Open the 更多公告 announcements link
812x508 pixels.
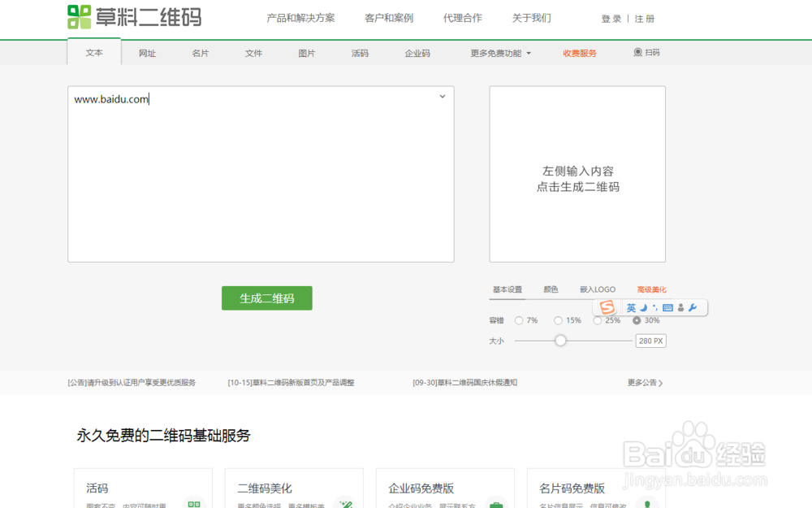pos(644,382)
